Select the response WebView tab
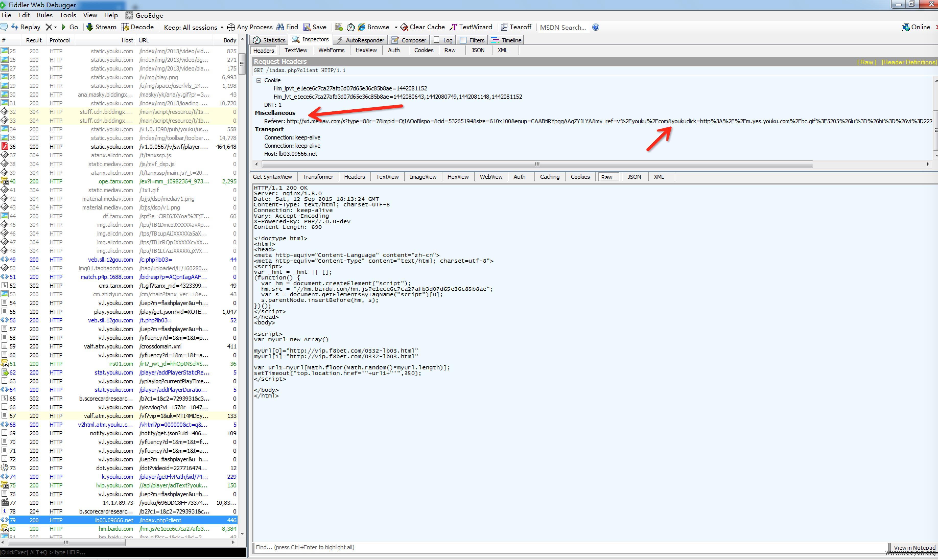The image size is (938, 560). click(491, 177)
